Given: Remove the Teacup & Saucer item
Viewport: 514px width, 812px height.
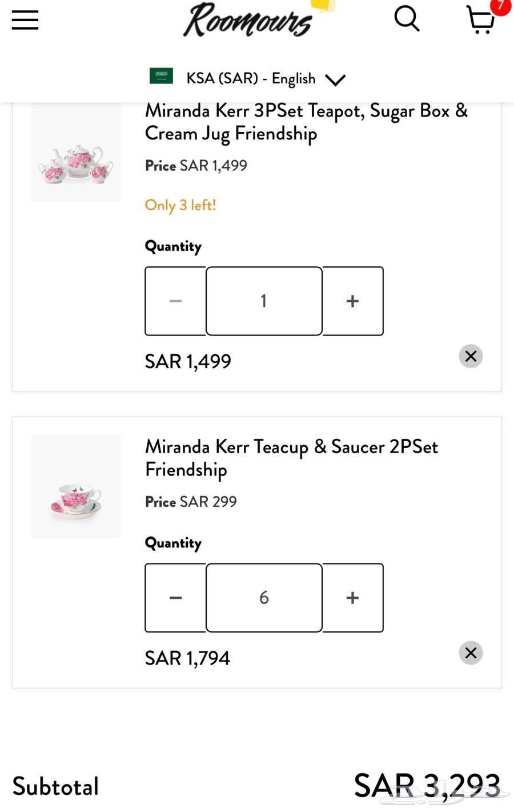Looking at the screenshot, I should (x=471, y=653).
